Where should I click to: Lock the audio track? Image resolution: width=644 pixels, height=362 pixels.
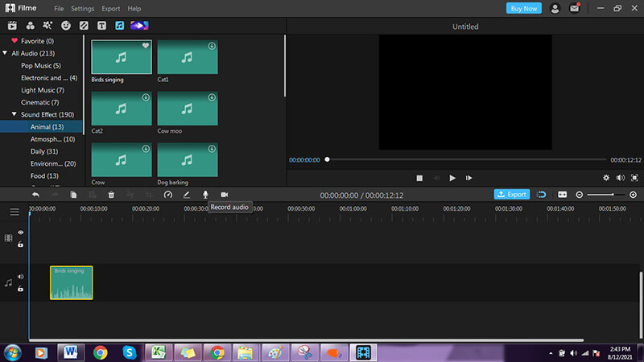coord(21,289)
